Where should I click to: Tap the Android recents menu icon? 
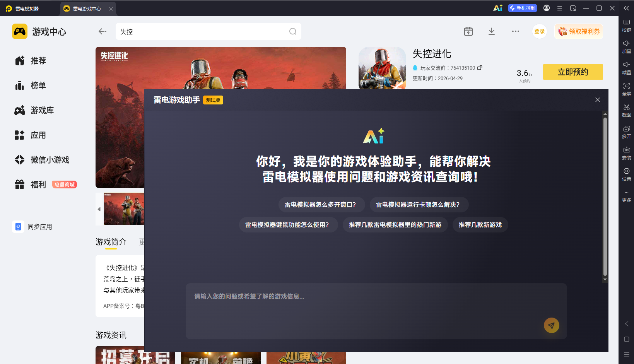pos(627,355)
